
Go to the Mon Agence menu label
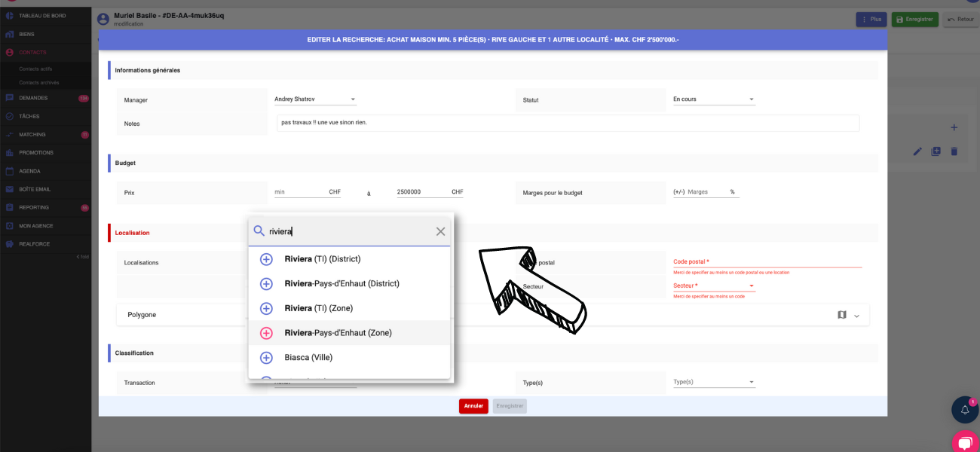coord(35,225)
